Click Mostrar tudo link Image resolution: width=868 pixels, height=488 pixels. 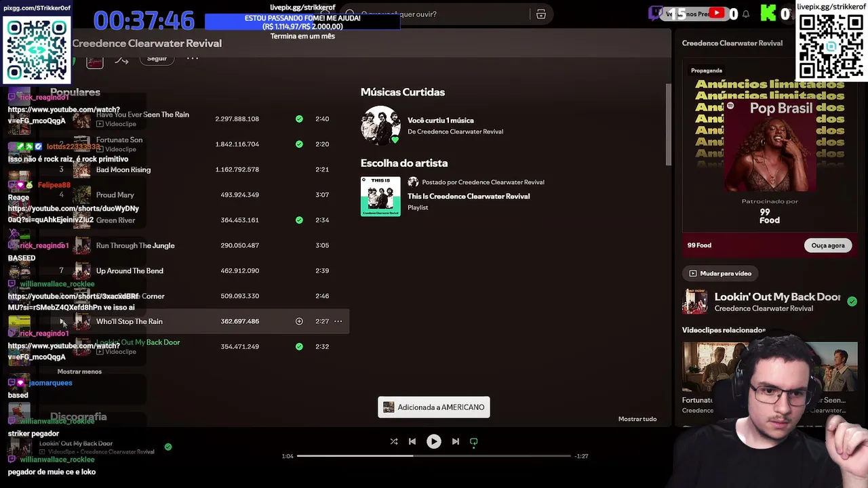point(637,419)
